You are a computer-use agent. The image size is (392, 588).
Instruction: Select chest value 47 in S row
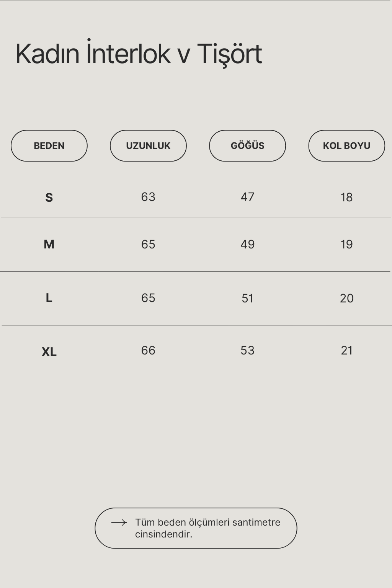[x=247, y=197]
